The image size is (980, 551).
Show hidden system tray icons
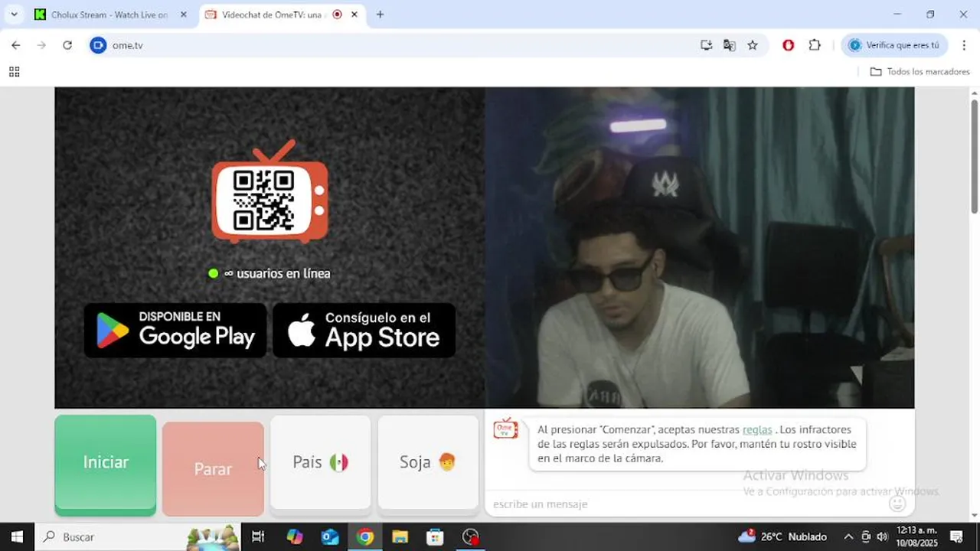click(848, 537)
